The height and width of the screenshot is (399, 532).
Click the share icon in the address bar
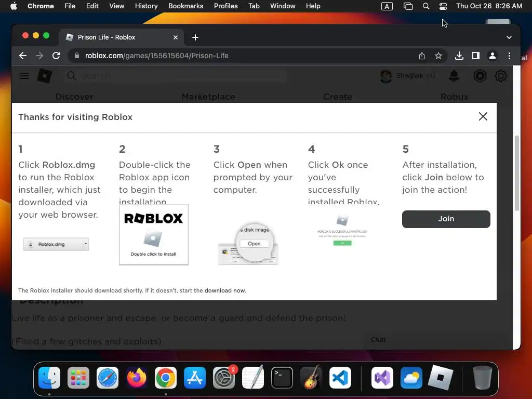coord(421,56)
